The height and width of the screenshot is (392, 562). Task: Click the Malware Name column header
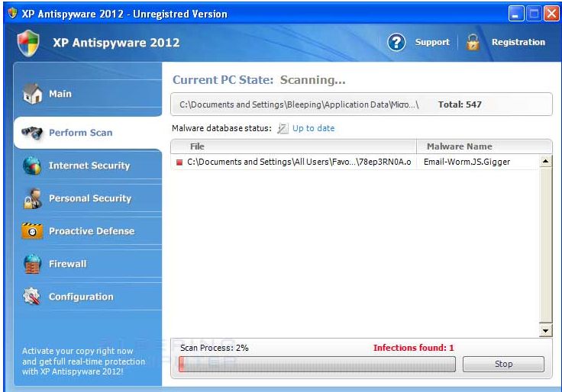(x=484, y=146)
